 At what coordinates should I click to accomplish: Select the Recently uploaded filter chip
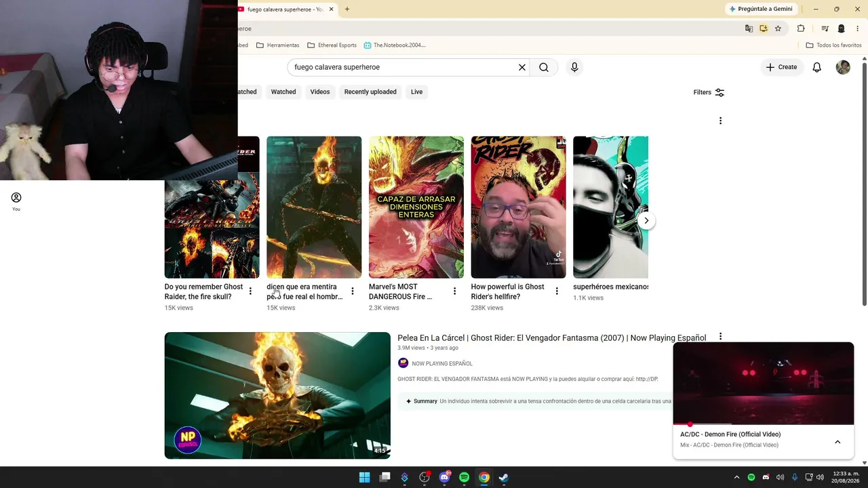point(370,92)
